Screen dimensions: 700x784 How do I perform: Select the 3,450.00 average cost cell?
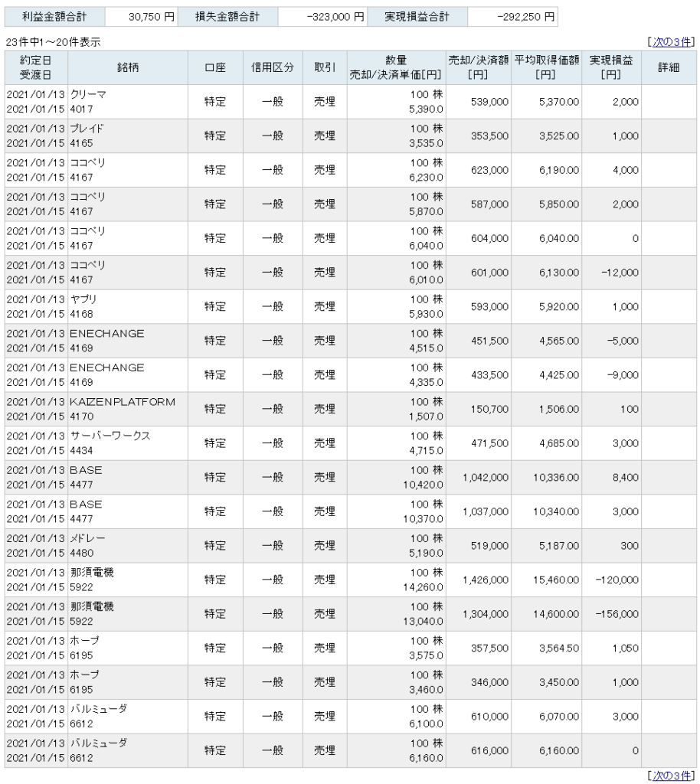click(547, 682)
